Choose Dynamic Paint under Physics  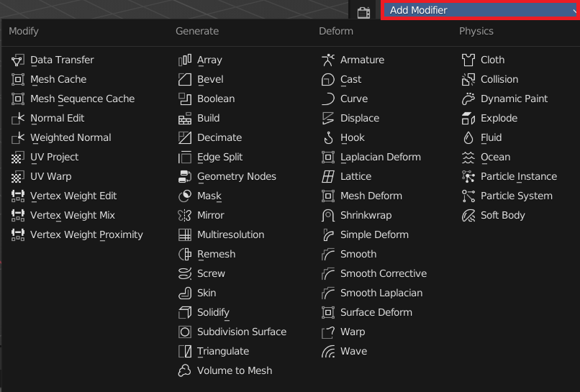pos(514,99)
